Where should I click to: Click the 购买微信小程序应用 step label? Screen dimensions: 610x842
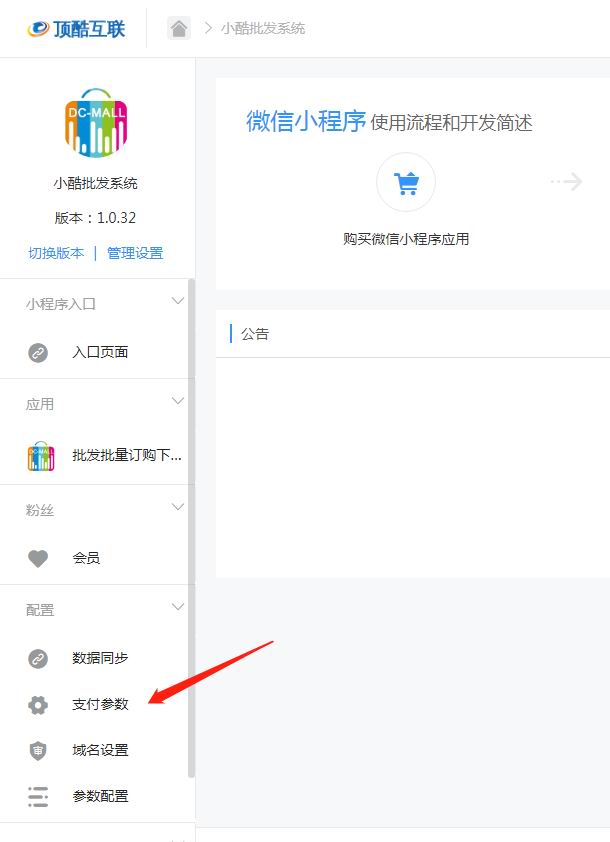(x=406, y=239)
